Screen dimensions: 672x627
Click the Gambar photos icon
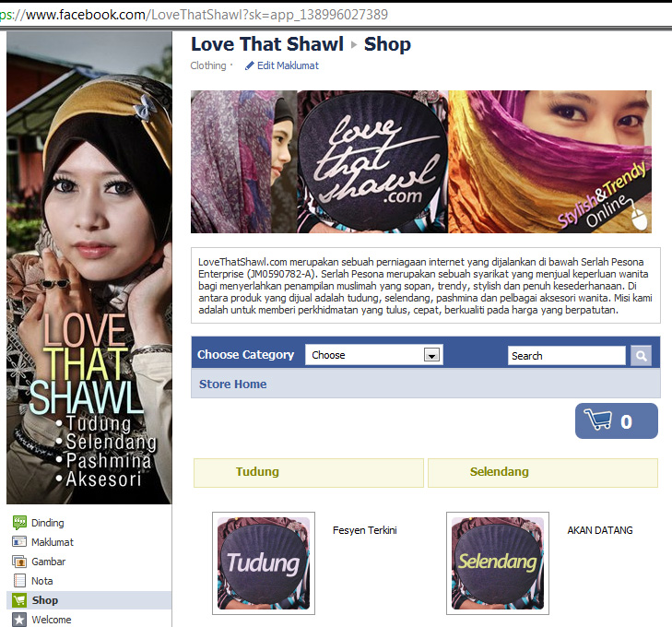pos(19,561)
